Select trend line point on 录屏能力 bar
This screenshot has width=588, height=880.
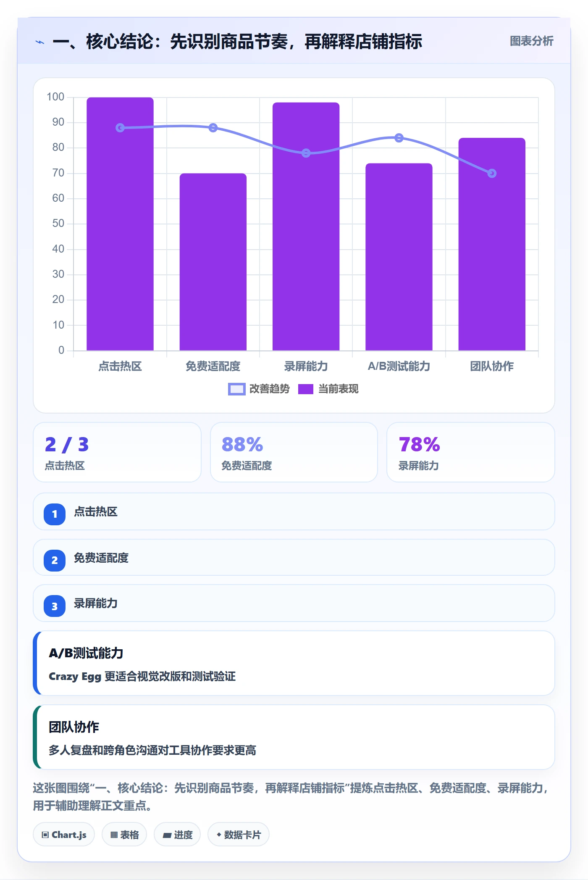pyautogui.click(x=306, y=153)
